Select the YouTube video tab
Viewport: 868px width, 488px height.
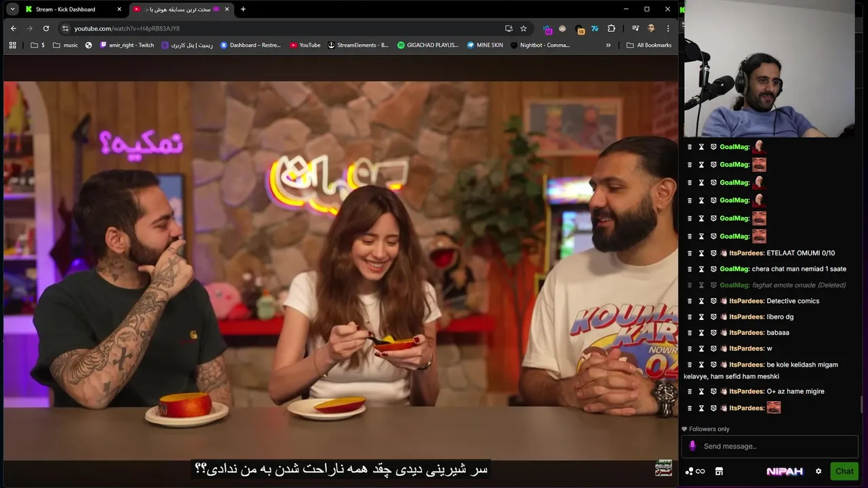[x=181, y=9]
